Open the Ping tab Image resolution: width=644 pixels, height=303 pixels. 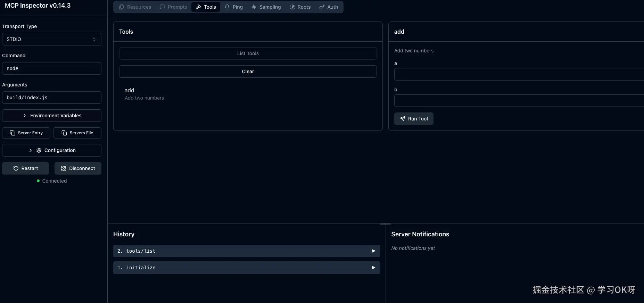[234, 7]
